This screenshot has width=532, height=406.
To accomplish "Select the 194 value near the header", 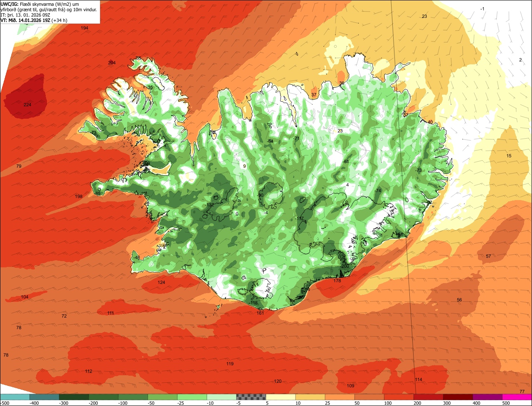I will pyautogui.click(x=84, y=28).
